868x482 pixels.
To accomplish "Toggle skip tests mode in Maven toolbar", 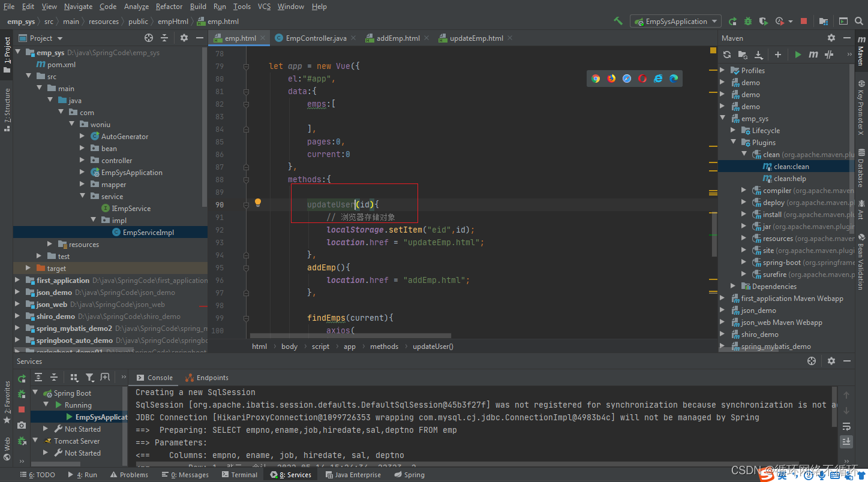I will tap(828, 55).
